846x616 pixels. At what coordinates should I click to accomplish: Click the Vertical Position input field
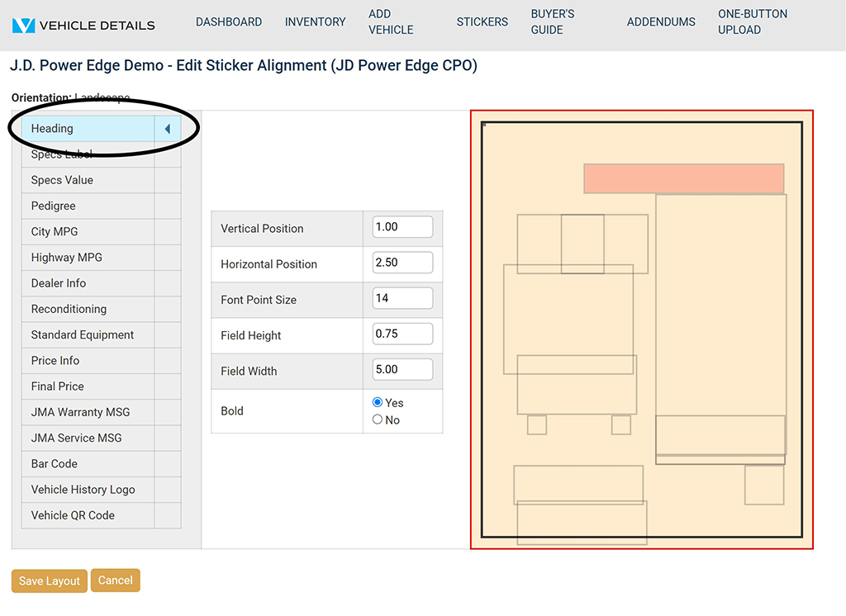[402, 227]
